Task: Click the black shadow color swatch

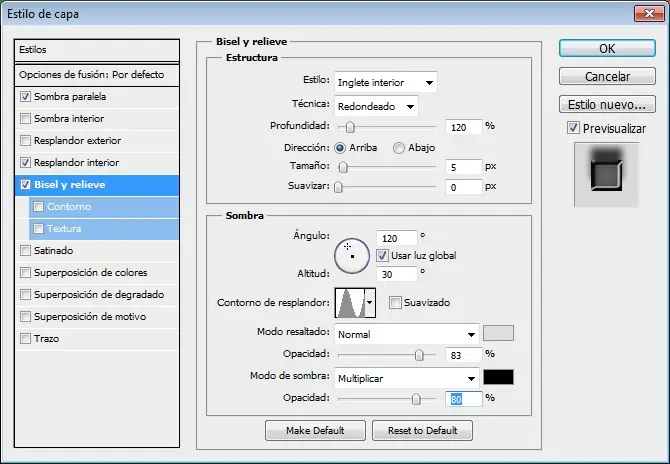Action: (498, 377)
